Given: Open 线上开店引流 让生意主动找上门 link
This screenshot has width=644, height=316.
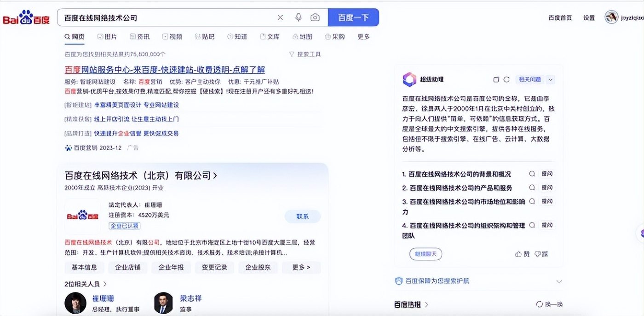Looking at the screenshot, I should pos(137,119).
